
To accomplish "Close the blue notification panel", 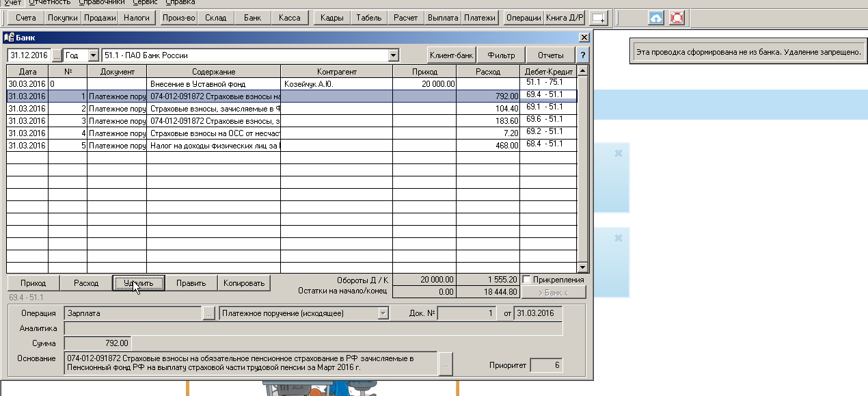I will point(618,153).
